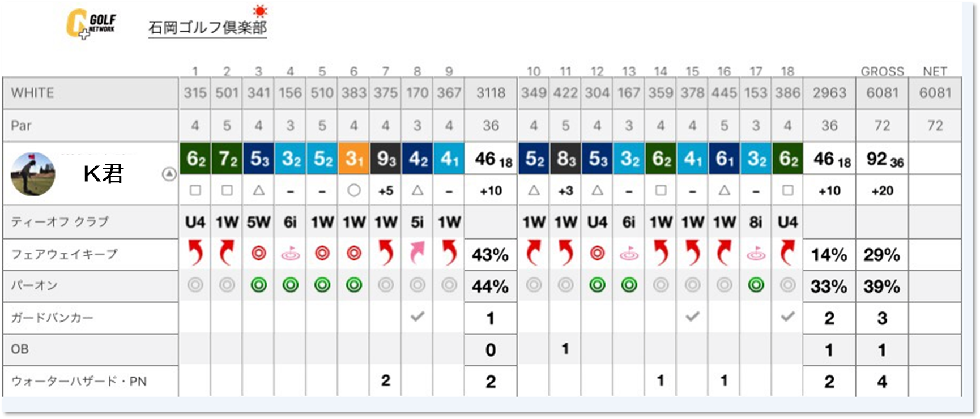Click the ティーオフ クラブ row label

pyautogui.click(x=60, y=221)
